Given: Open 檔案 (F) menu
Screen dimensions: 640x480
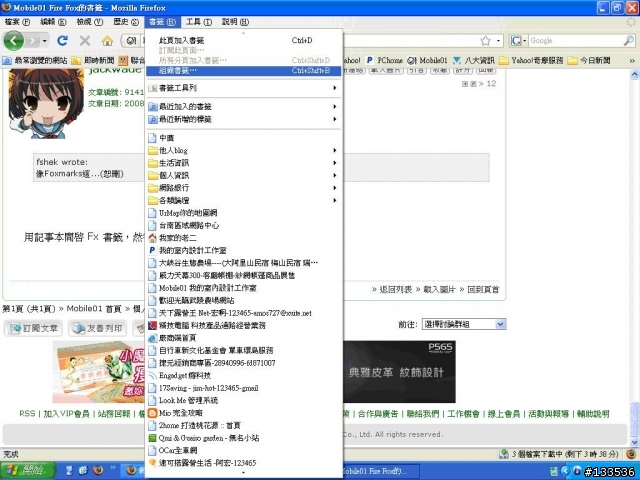Looking at the screenshot, I should 18,22.
